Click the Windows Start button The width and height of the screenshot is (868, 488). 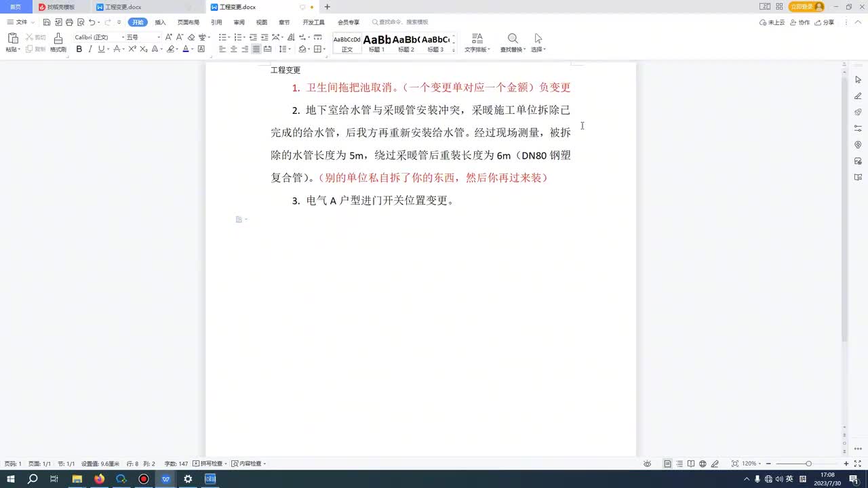pyautogui.click(x=10, y=479)
